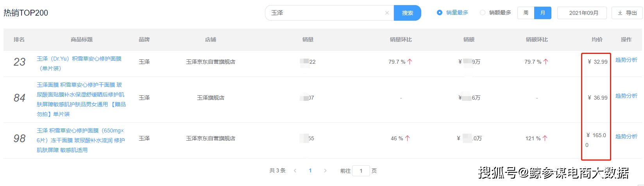Open the rank 98 冻干面膜 product title
Screen dimensions: 644x186
(x=80, y=140)
